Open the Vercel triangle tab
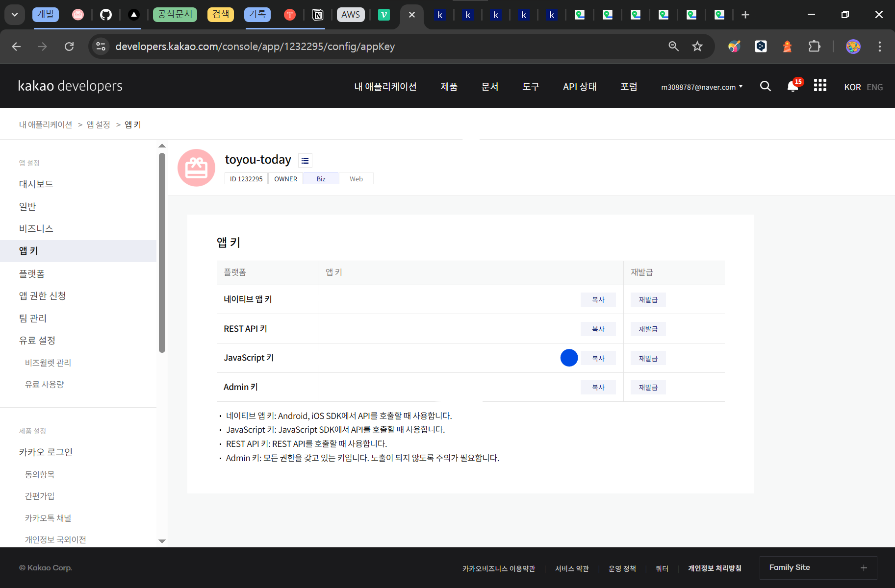The image size is (895, 588). point(133,15)
